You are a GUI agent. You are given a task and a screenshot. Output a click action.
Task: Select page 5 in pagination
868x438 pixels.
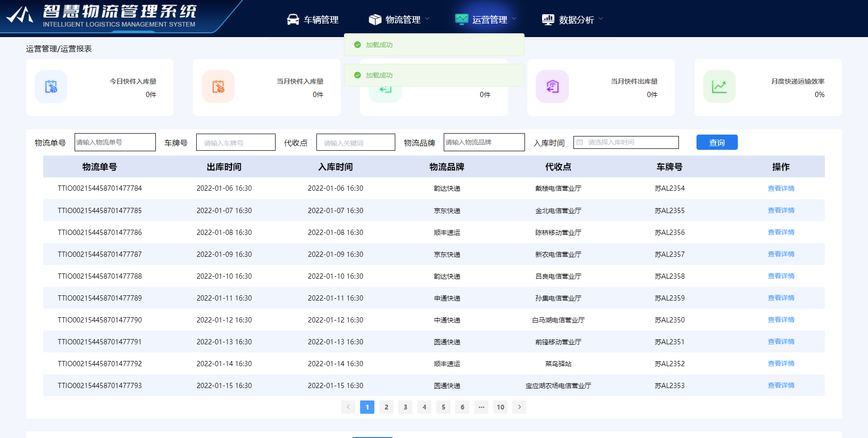tap(443, 407)
